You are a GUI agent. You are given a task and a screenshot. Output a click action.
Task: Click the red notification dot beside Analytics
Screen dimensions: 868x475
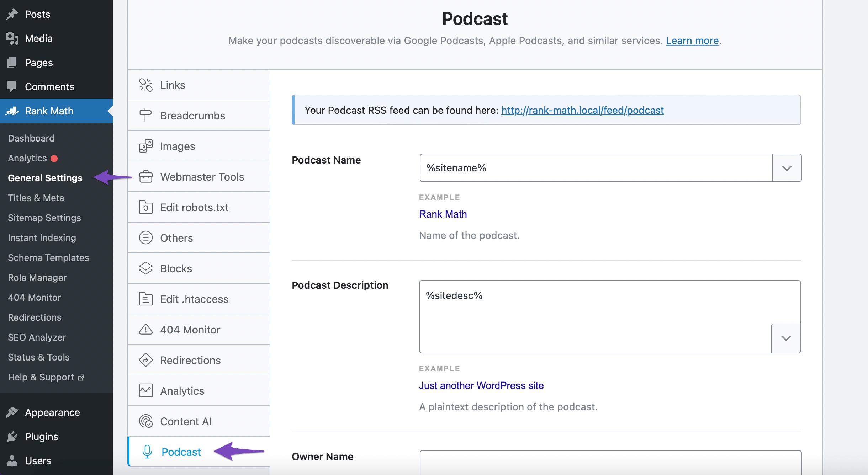(54, 159)
